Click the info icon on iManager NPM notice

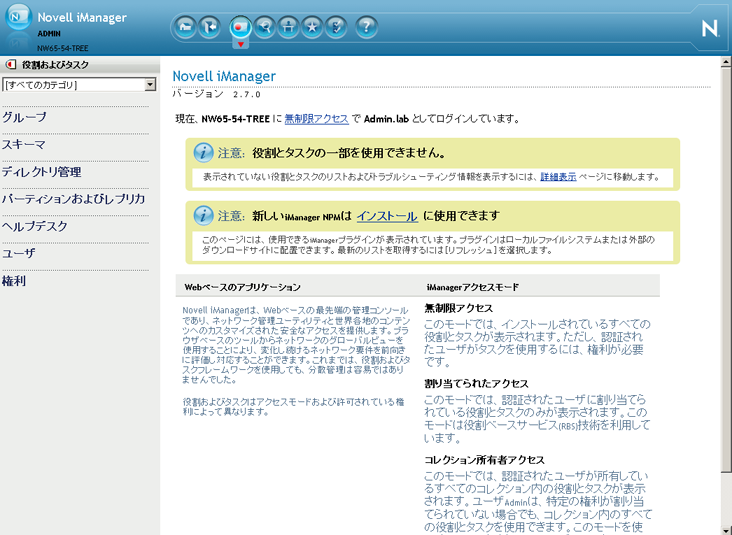[203, 215]
